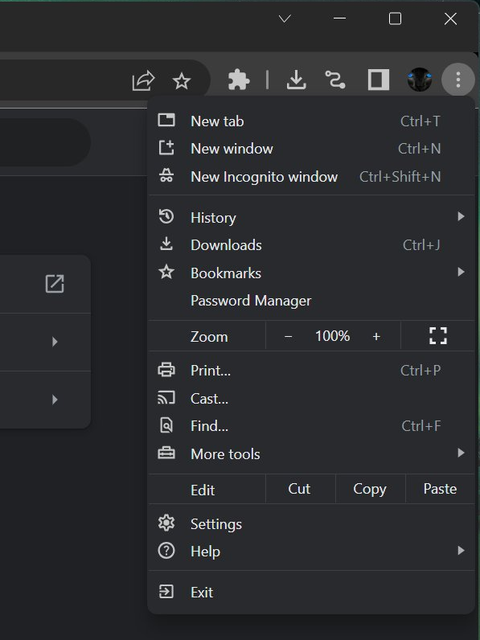Open Settings from the menu
Image resolution: width=480 pixels, height=640 pixels.
click(x=311, y=524)
